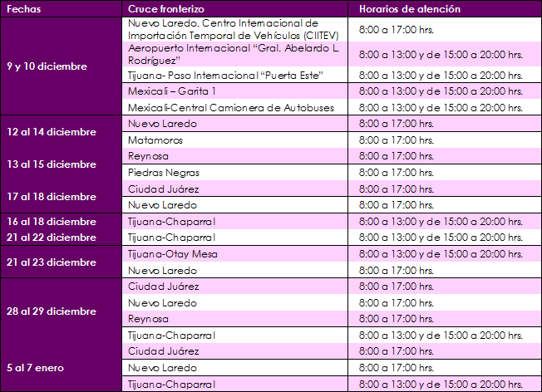Select the '9 y 10 diciembre' date cell
This screenshot has height=392, width=542.
pos(61,66)
